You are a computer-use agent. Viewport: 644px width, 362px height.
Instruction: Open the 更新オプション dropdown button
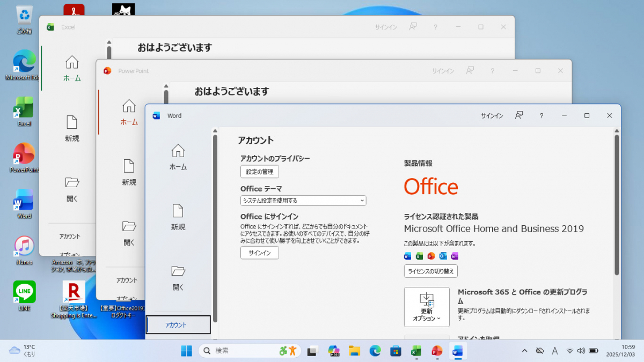pyautogui.click(x=427, y=307)
